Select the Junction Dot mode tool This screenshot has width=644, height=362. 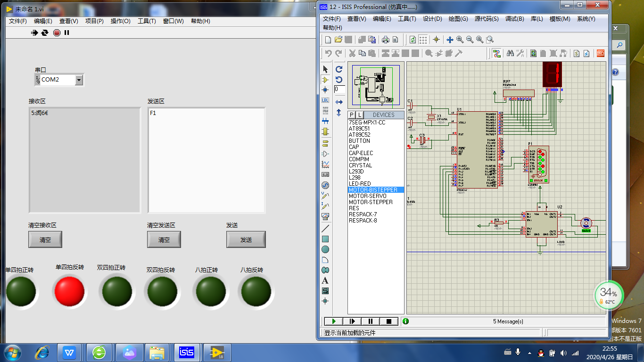[325, 90]
